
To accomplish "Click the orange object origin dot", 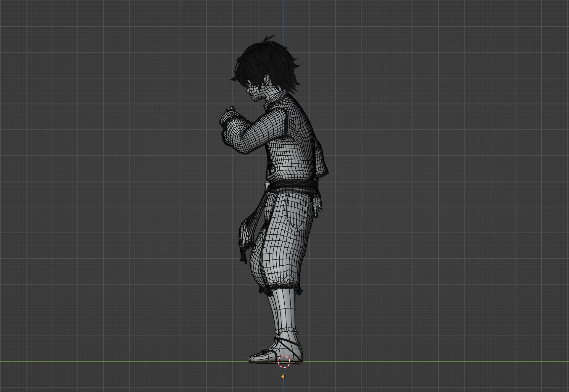I will coord(283,377).
